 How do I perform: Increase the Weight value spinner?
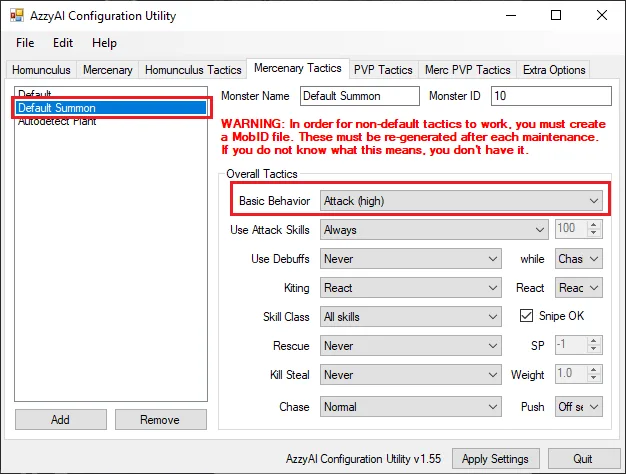tap(594, 370)
